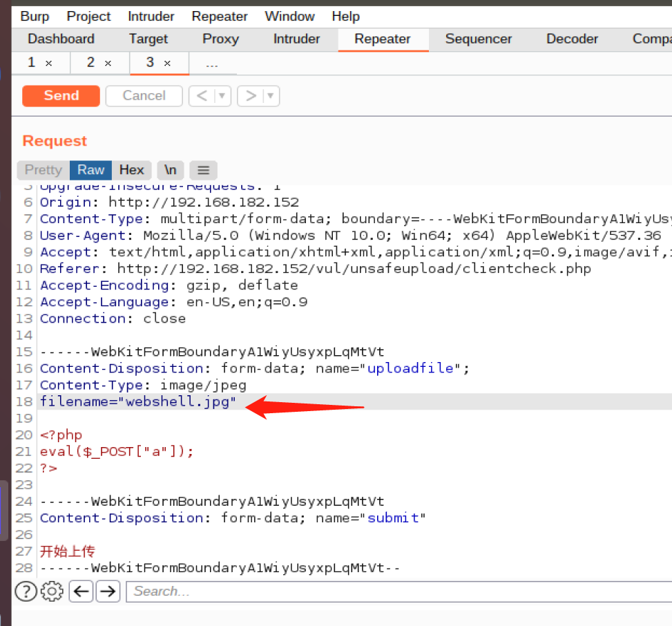Open search settings gear icon
Screen dimensions: 672x626
[x=52, y=591]
